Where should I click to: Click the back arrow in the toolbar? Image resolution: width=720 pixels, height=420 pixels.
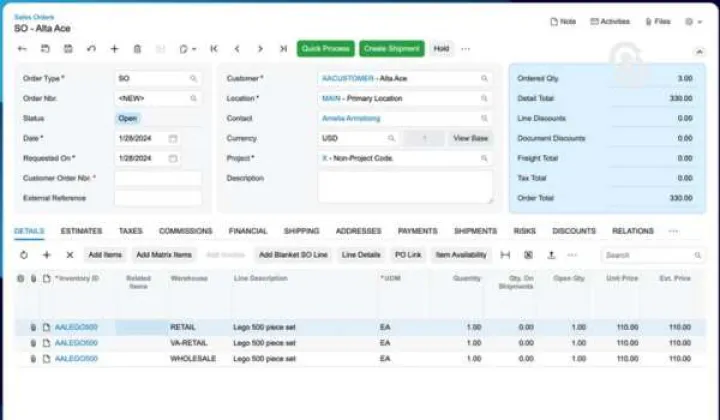(22, 48)
